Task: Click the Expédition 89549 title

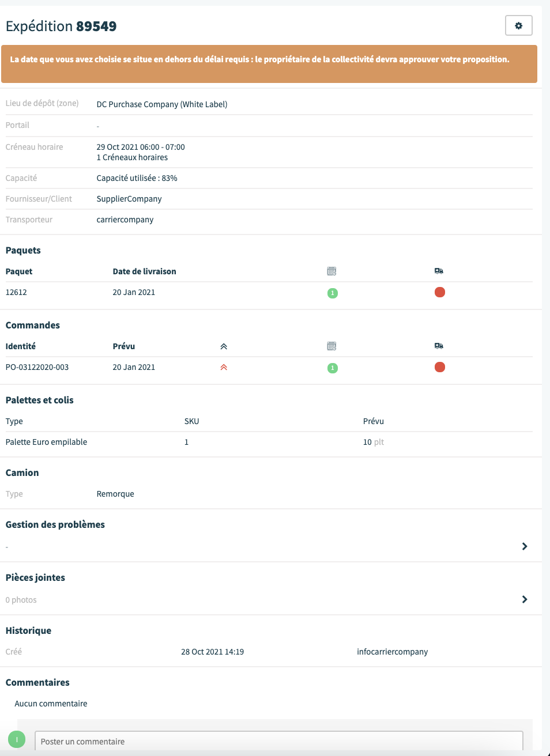Action: 61,26
